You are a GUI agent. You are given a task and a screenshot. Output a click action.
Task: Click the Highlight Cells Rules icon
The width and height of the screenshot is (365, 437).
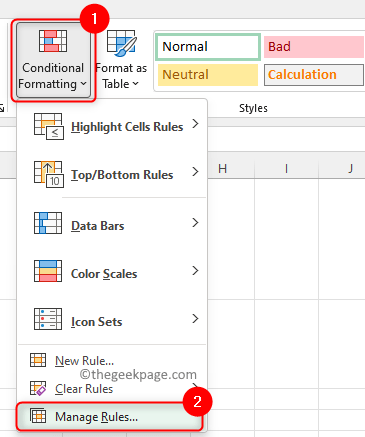[x=49, y=126]
